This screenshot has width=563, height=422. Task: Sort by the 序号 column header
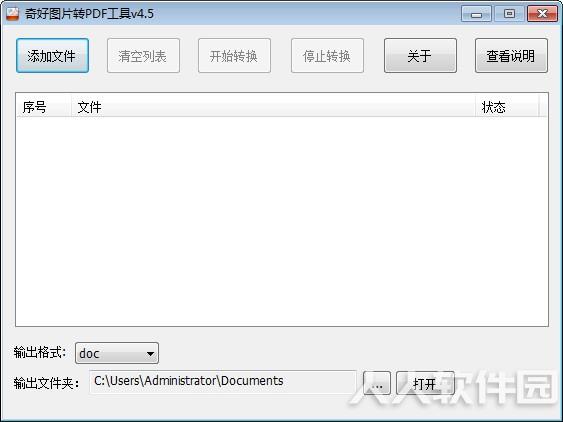[44, 107]
